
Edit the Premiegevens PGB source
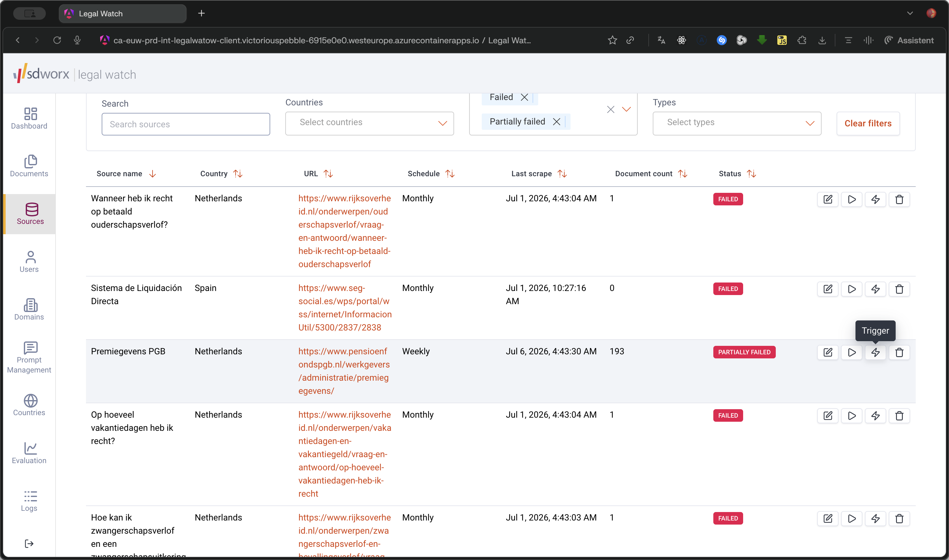pos(828,352)
